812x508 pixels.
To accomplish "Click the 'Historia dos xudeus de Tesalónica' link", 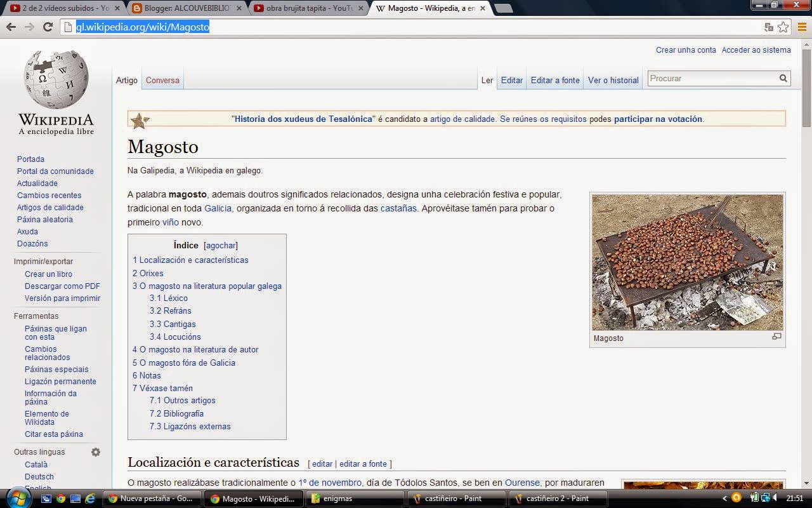I will (x=303, y=119).
